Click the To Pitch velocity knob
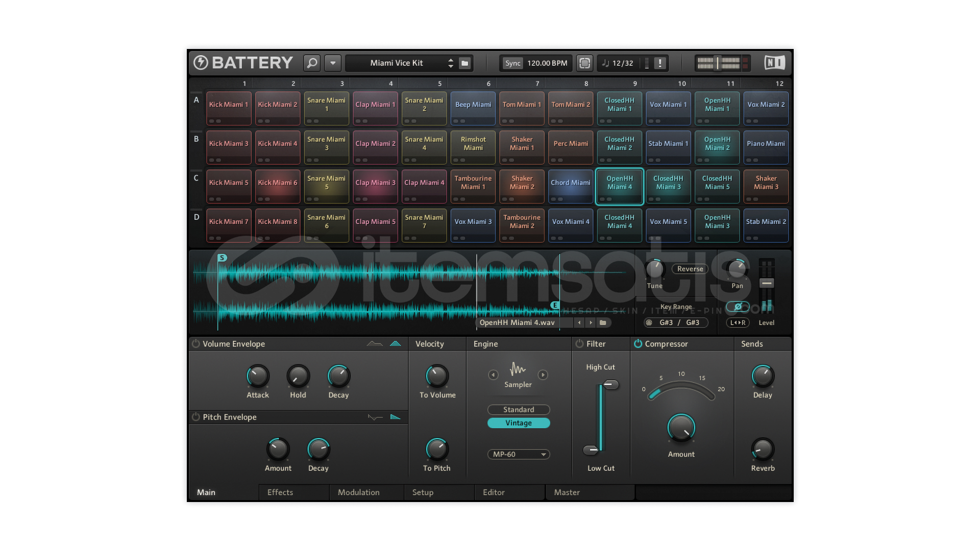This screenshot has height=551, width=980. point(437,449)
